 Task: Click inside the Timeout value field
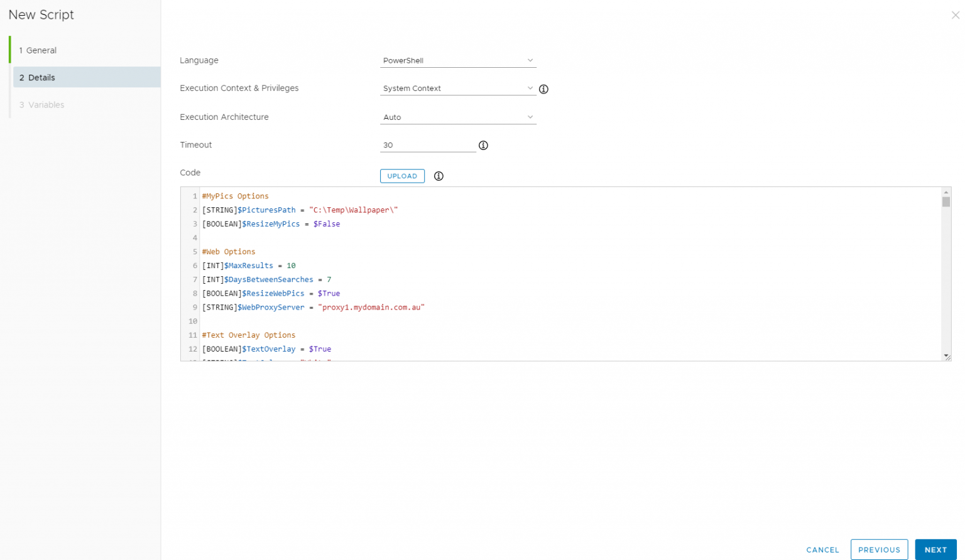pos(427,145)
